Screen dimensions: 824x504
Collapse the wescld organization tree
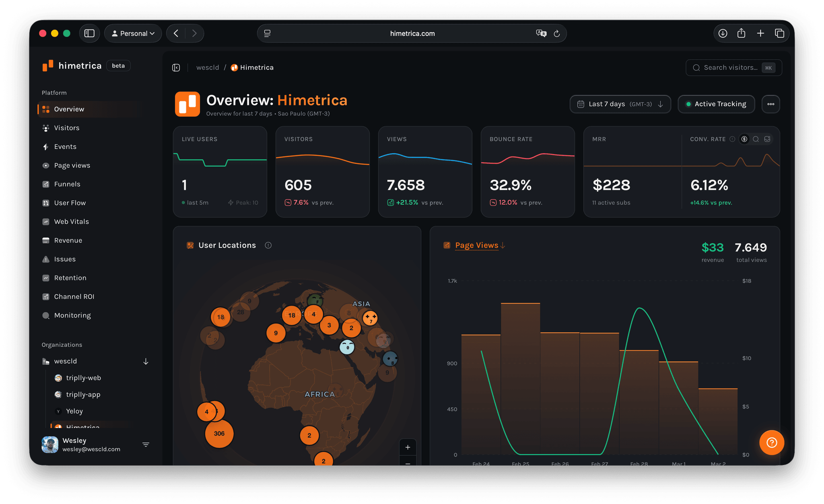click(146, 361)
